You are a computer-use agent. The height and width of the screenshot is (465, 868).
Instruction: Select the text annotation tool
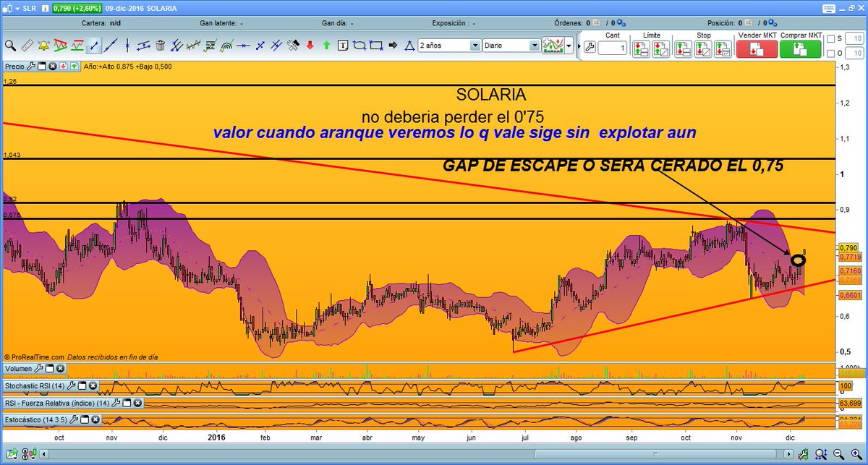click(343, 45)
